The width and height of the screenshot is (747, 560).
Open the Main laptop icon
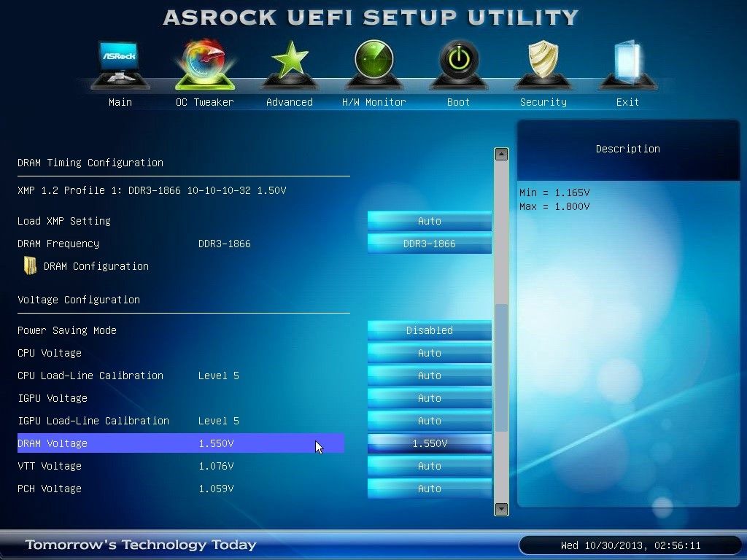(120, 65)
